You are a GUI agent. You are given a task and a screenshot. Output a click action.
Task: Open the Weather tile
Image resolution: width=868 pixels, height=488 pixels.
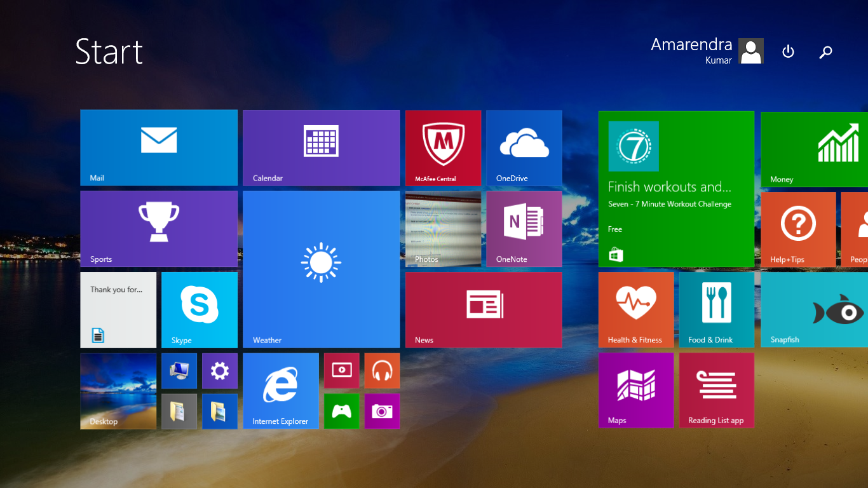pyautogui.click(x=321, y=269)
